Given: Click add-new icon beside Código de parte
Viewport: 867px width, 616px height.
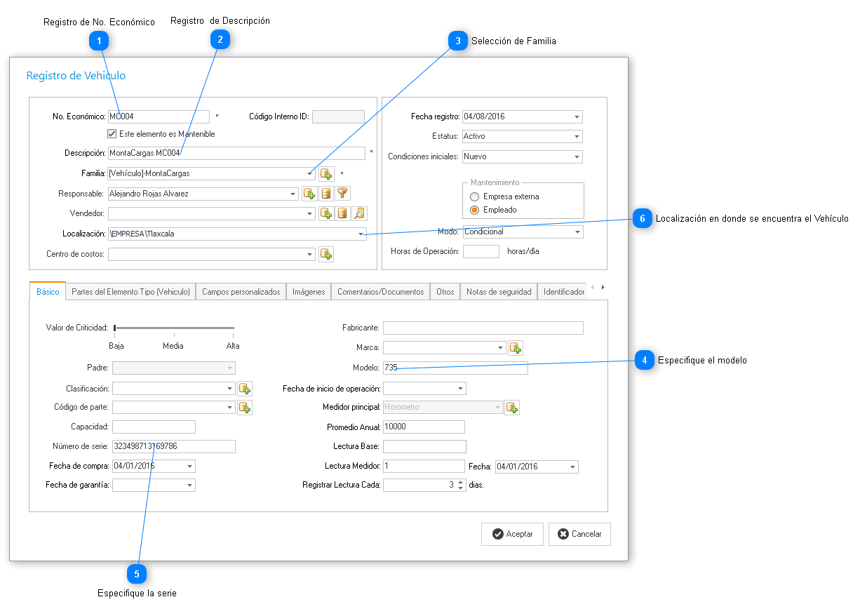Looking at the screenshot, I should click(244, 408).
